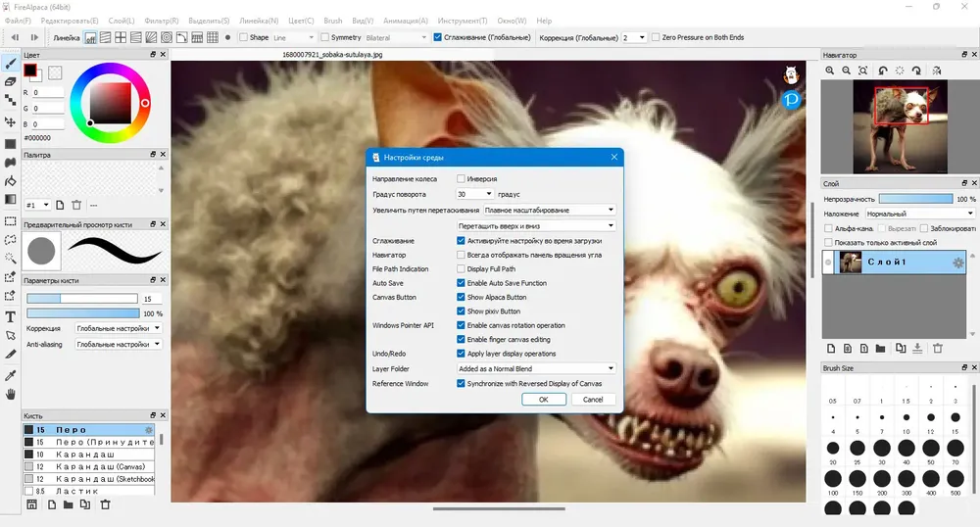Click Cancel in the settings dialog
This screenshot has width=980, height=527.
(x=593, y=400)
